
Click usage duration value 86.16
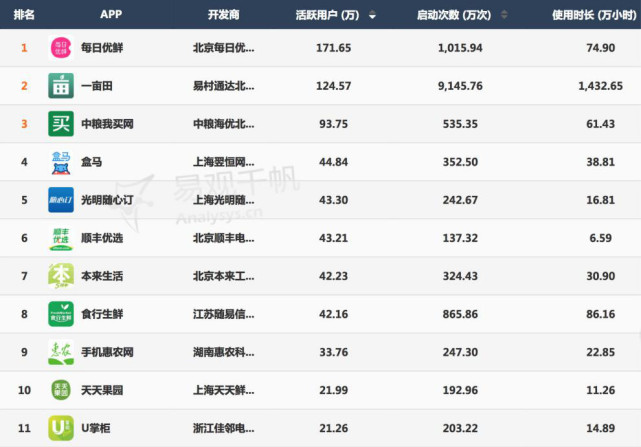coord(601,314)
